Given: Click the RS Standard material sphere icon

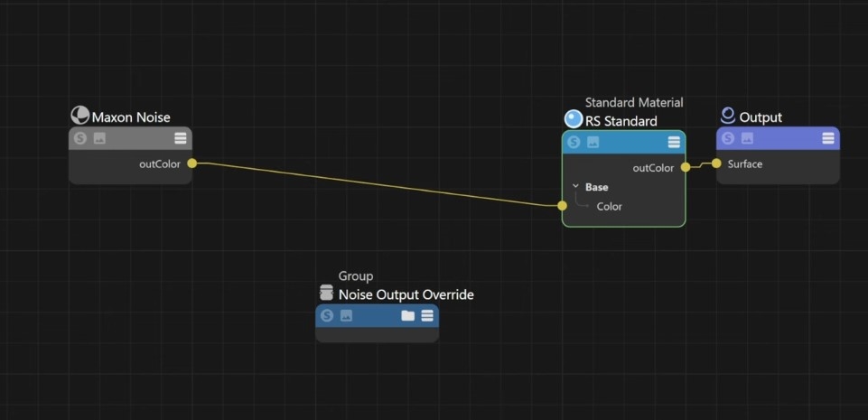Looking at the screenshot, I should [x=573, y=119].
